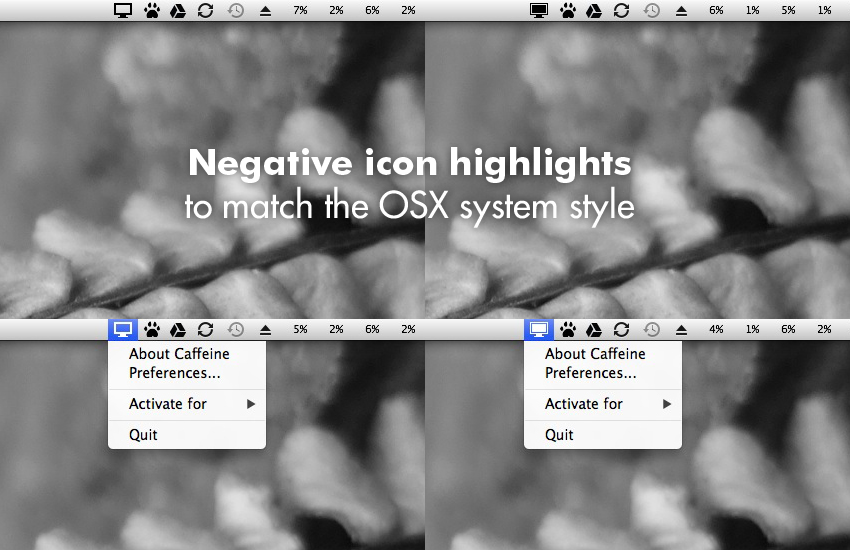Expand Activate for submenu in left menu
850x550 pixels.
(187, 404)
